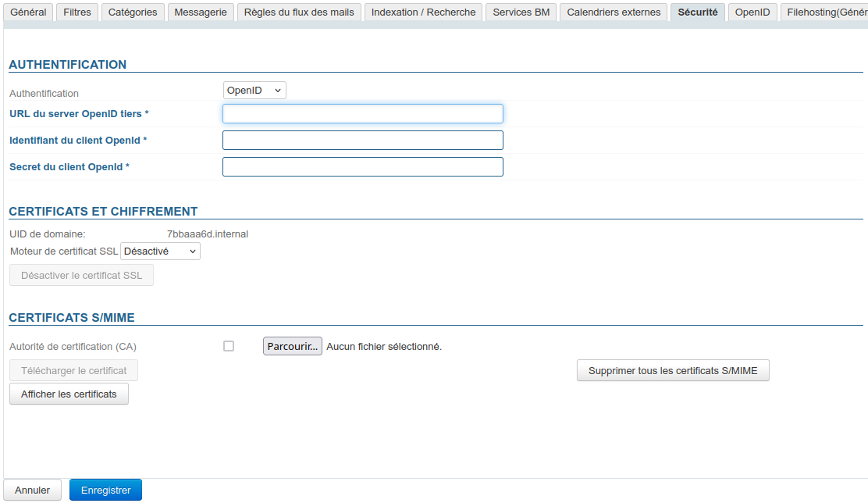Click Parcourir to choose a file
The image size is (868, 503).
(x=292, y=346)
